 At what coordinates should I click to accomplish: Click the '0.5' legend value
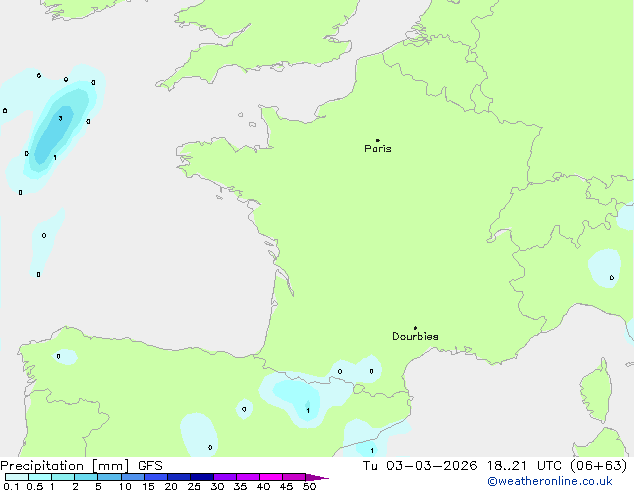coord(35,486)
